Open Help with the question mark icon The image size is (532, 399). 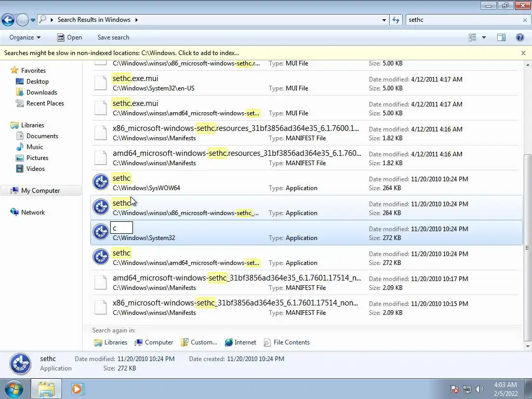coord(520,37)
